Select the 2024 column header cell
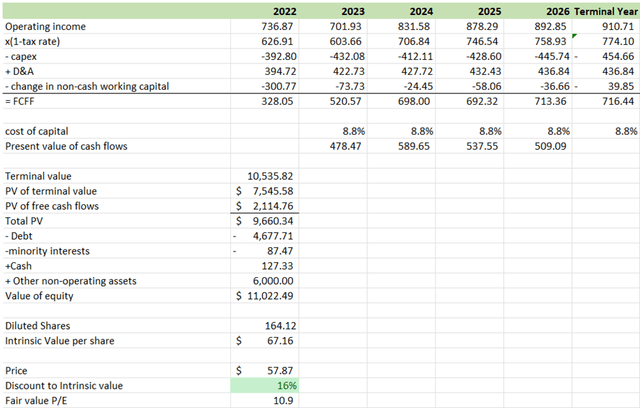This screenshot has width=640, height=408. [401, 11]
